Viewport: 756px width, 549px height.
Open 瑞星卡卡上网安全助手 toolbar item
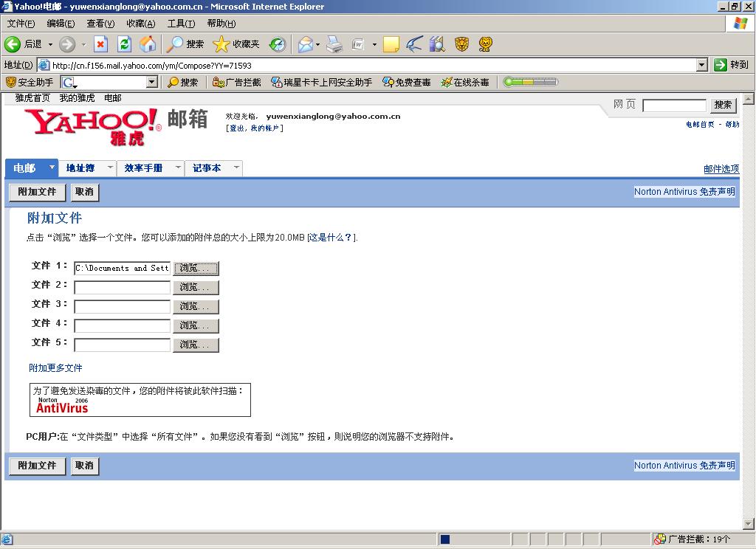322,83
